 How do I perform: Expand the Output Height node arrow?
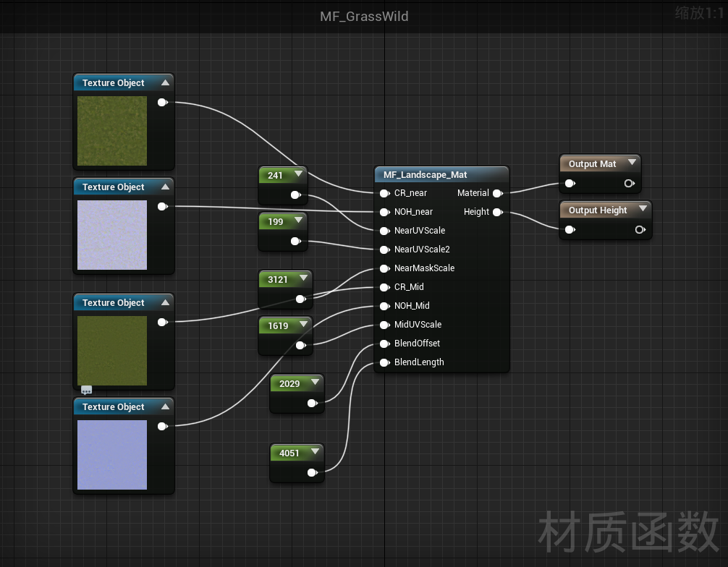tap(640, 210)
